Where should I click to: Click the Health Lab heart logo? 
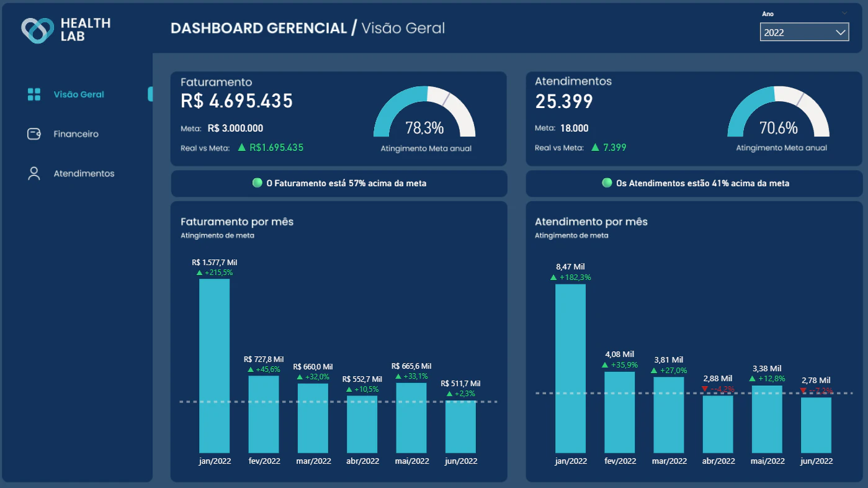coord(38,30)
